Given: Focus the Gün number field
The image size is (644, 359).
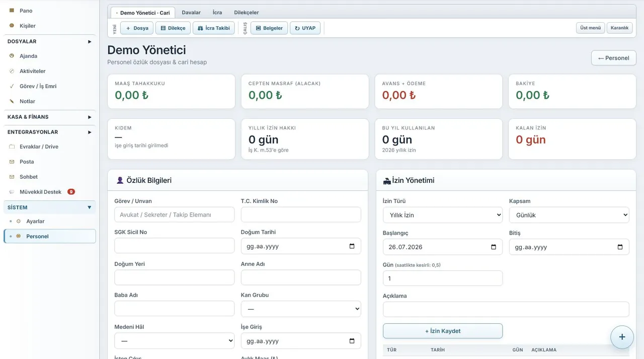Looking at the screenshot, I should [443, 278].
